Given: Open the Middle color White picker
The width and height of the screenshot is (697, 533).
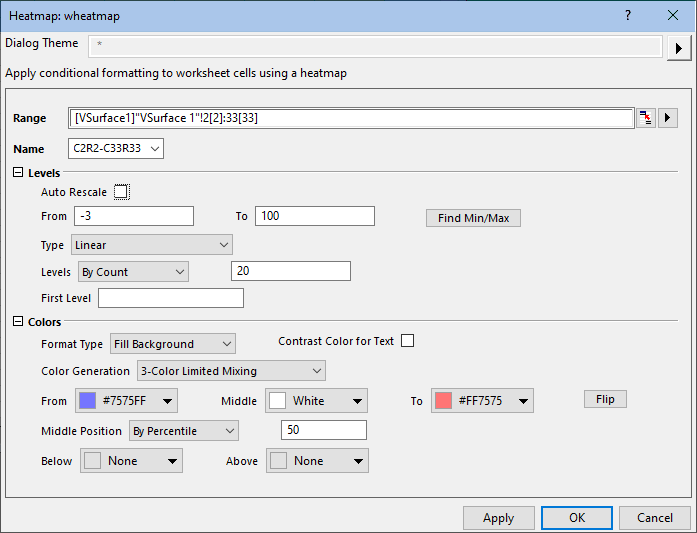Looking at the screenshot, I should (x=316, y=401).
